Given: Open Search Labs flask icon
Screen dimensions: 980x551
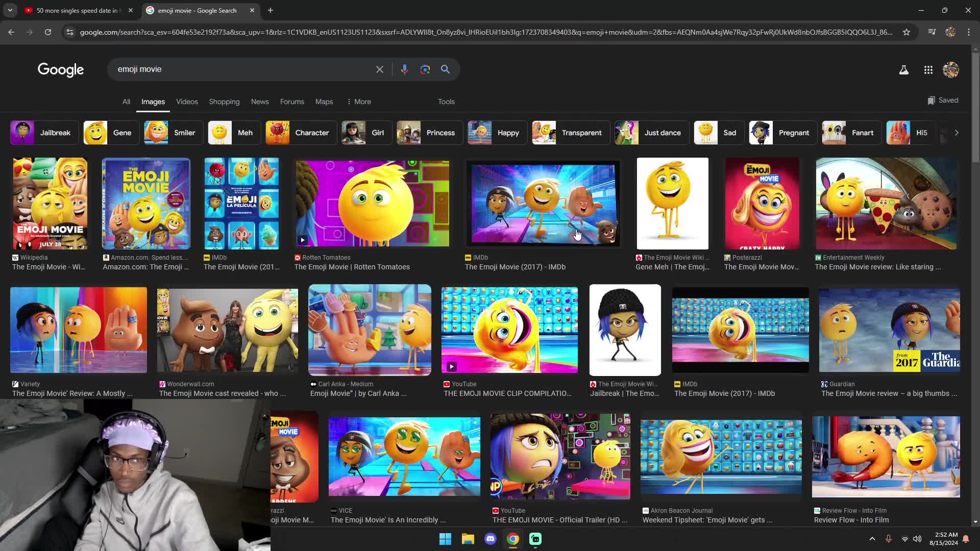Looking at the screenshot, I should click(903, 70).
